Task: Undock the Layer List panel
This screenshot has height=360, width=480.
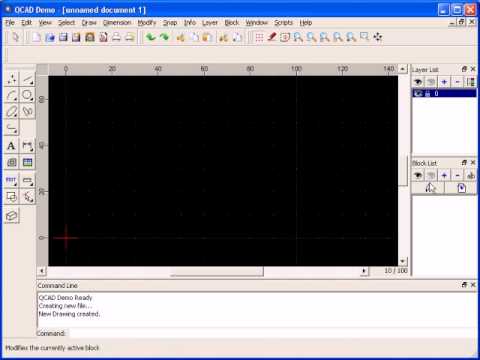Action: [464, 69]
